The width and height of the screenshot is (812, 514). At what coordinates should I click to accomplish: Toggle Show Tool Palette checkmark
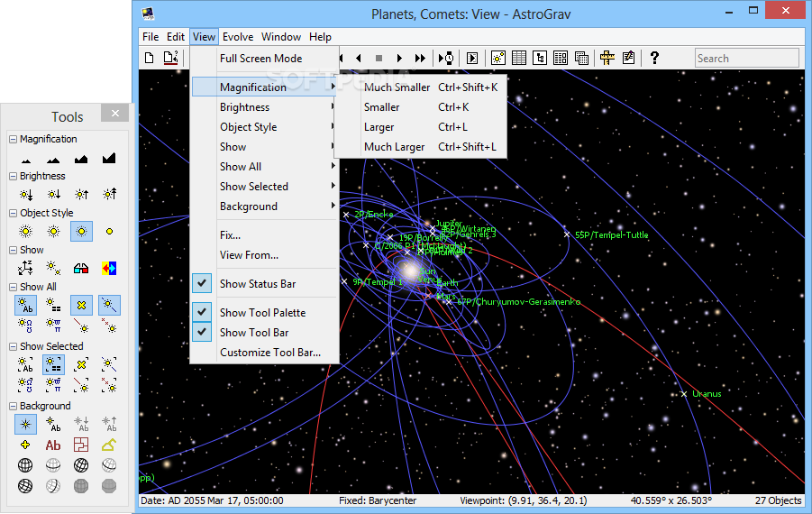click(202, 312)
